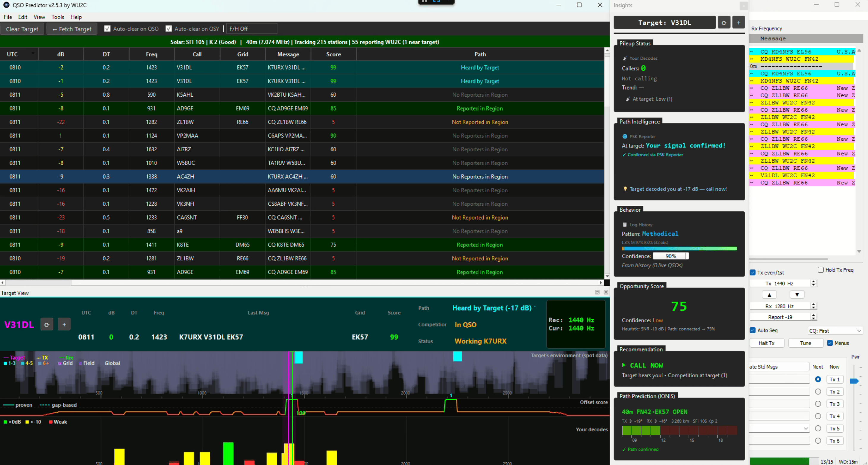Open the F/H Off dropdown
Image resolution: width=868 pixels, height=465 pixels.
(252, 29)
